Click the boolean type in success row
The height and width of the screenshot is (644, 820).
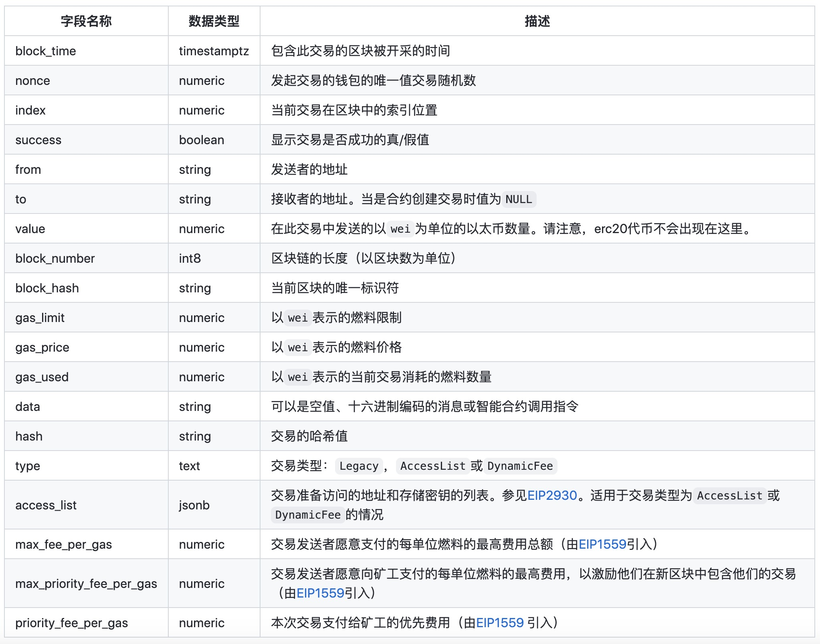tap(201, 140)
